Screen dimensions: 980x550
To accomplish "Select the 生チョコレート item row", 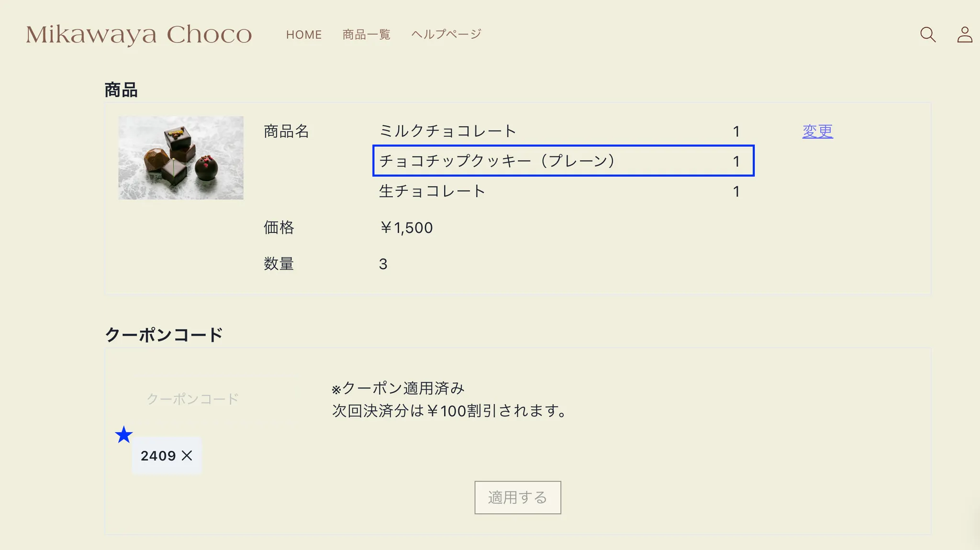I will coord(432,191).
